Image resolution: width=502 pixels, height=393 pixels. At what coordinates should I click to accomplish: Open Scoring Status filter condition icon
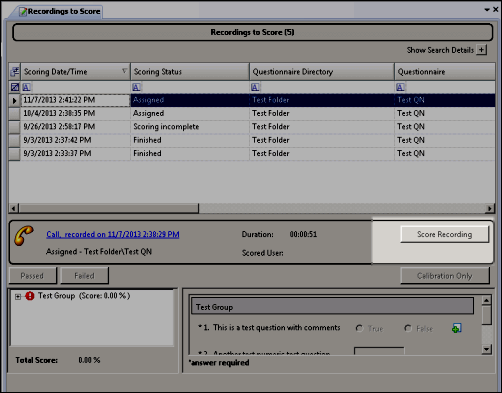(136, 87)
